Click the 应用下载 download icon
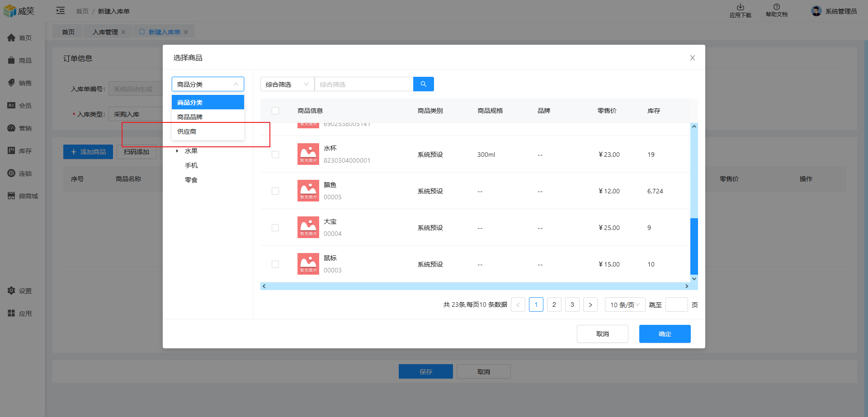 tap(740, 7)
